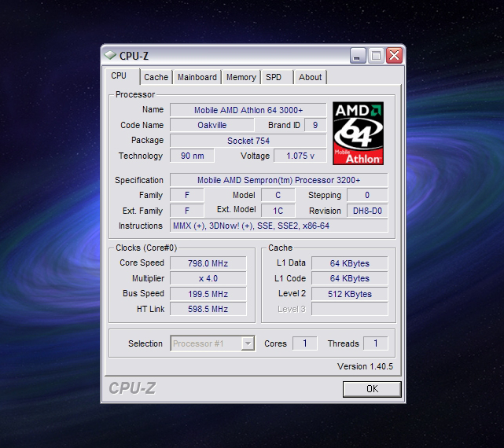Viewport: 504px width, 448px height.
Task: Click the Clocks (Core#0) group label
Action: (x=146, y=248)
